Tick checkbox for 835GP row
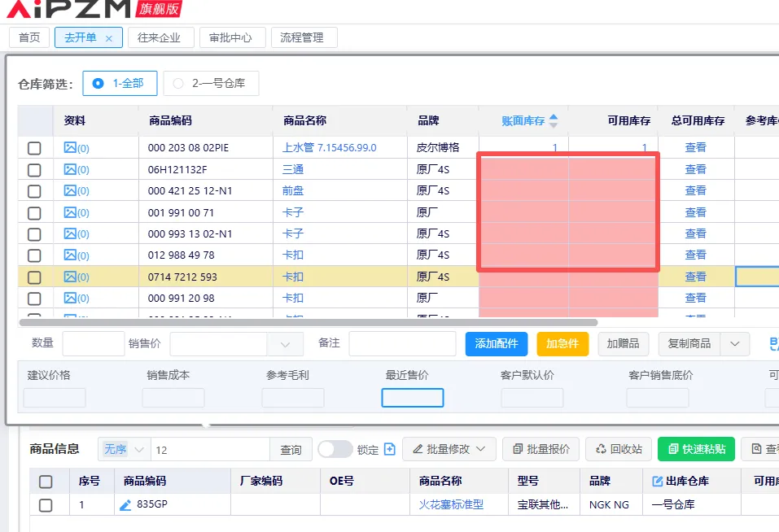 [46, 505]
